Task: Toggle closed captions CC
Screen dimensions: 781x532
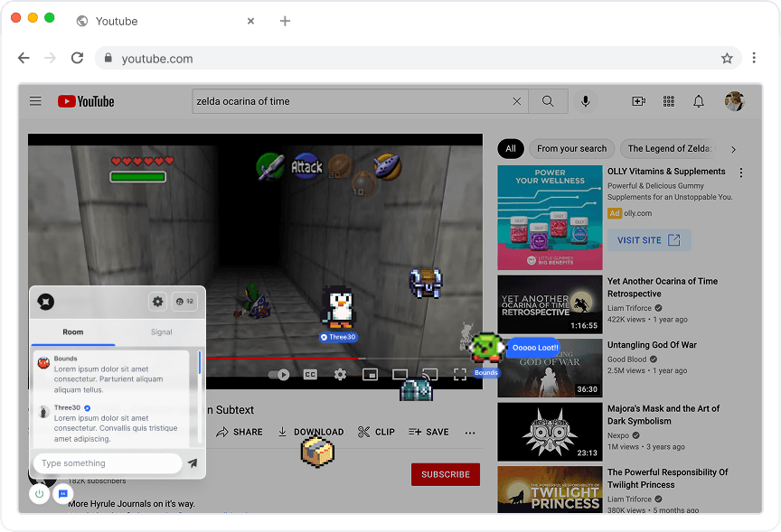Action: click(310, 374)
